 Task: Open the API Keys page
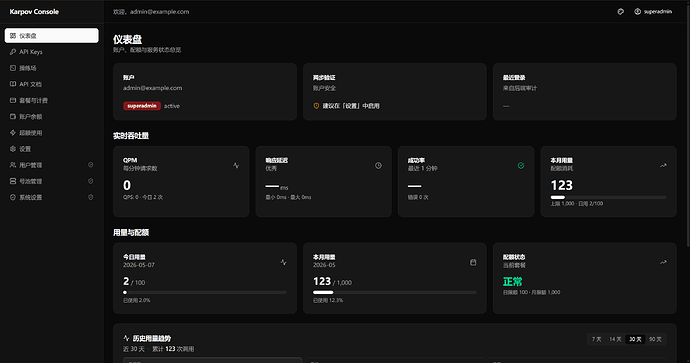[x=51, y=52]
